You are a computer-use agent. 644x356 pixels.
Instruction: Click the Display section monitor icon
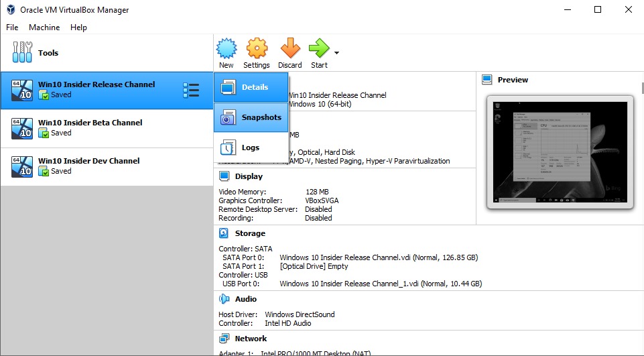click(224, 176)
